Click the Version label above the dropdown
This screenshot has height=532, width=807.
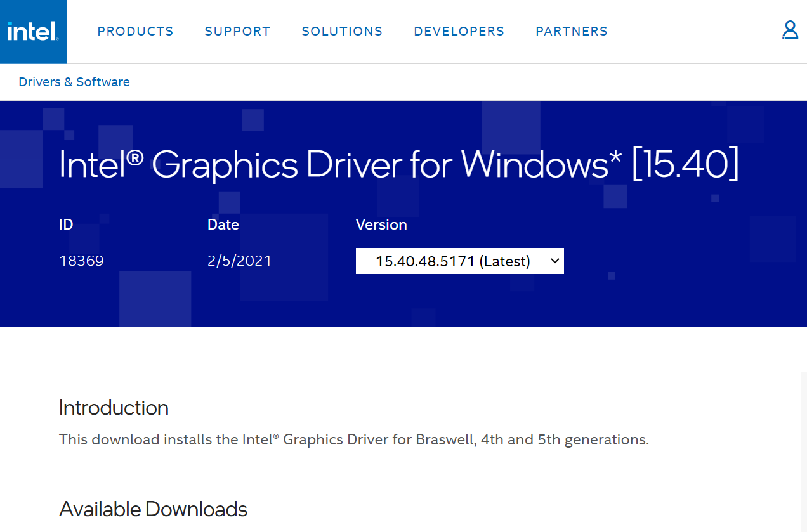pos(381,224)
